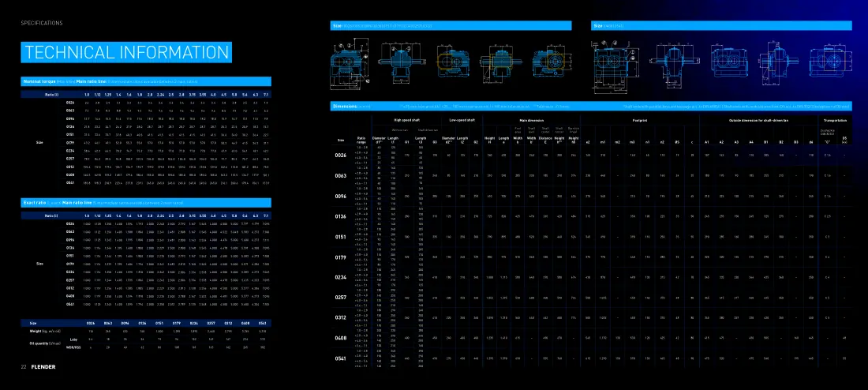Select the Nominal torque section header
The width and height of the screenshot is (868, 390).
tap(146, 81)
